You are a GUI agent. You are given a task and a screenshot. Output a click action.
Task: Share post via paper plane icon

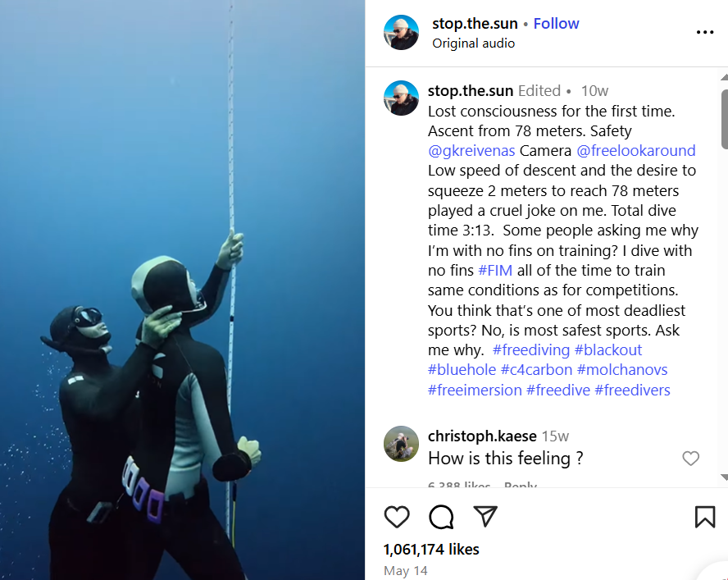(485, 516)
